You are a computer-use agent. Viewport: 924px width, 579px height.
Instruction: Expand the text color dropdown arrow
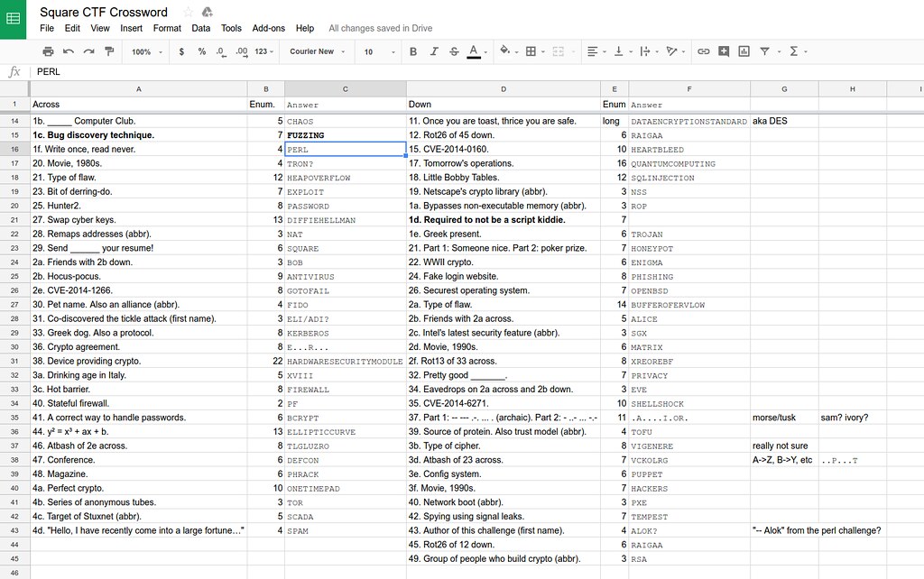pyautogui.click(x=485, y=51)
